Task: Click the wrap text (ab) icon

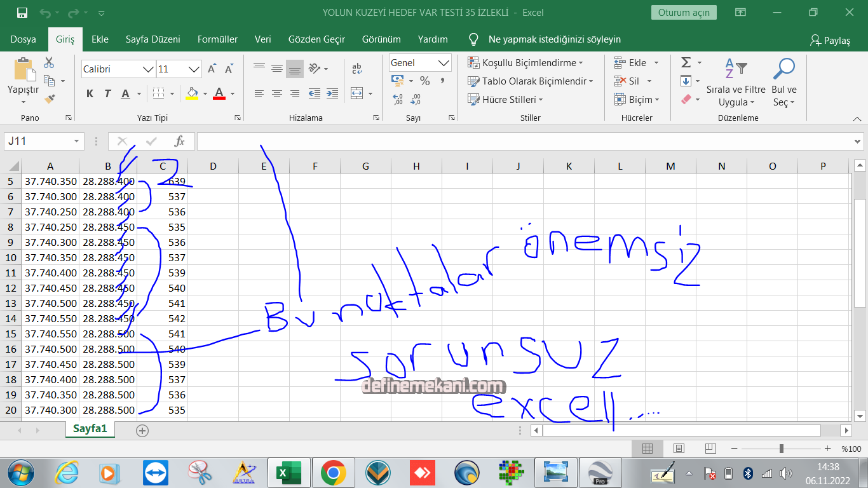Action: [356, 69]
